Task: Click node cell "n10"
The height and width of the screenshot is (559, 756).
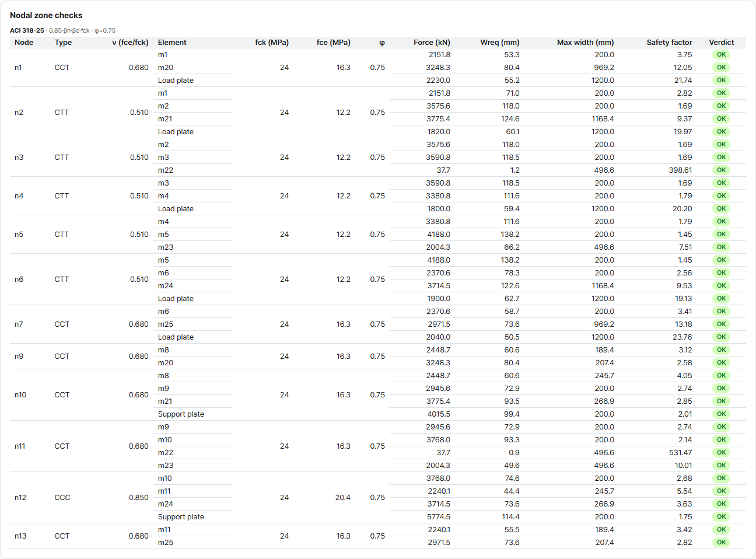Action: point(20,394)
